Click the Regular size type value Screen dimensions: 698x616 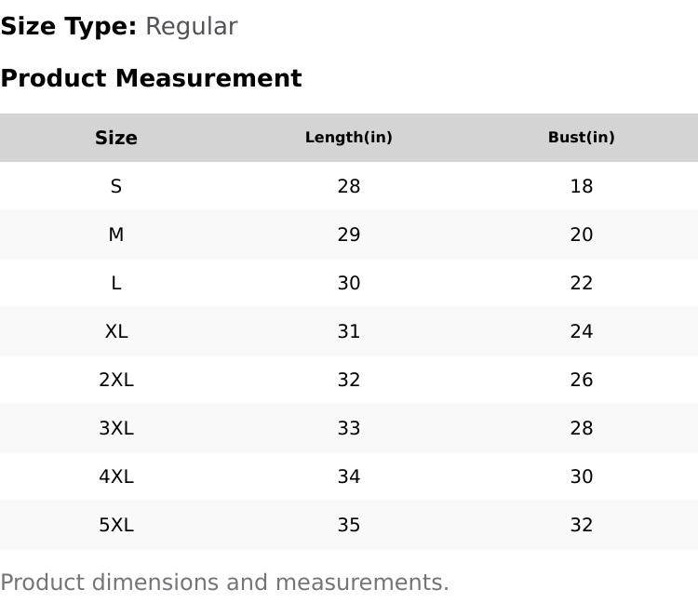point(191,26)
